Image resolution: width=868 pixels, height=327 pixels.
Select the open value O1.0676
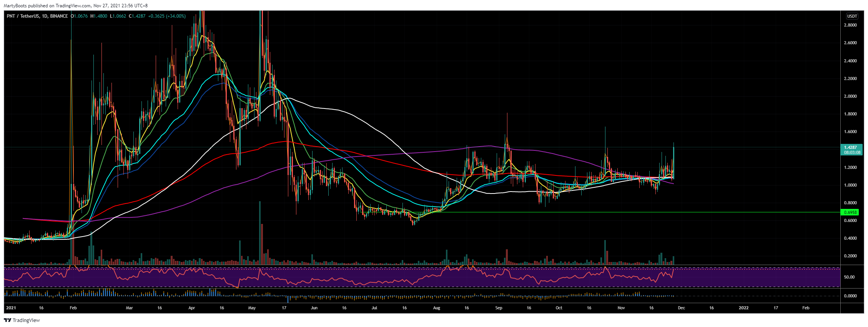tap(80, 16)
